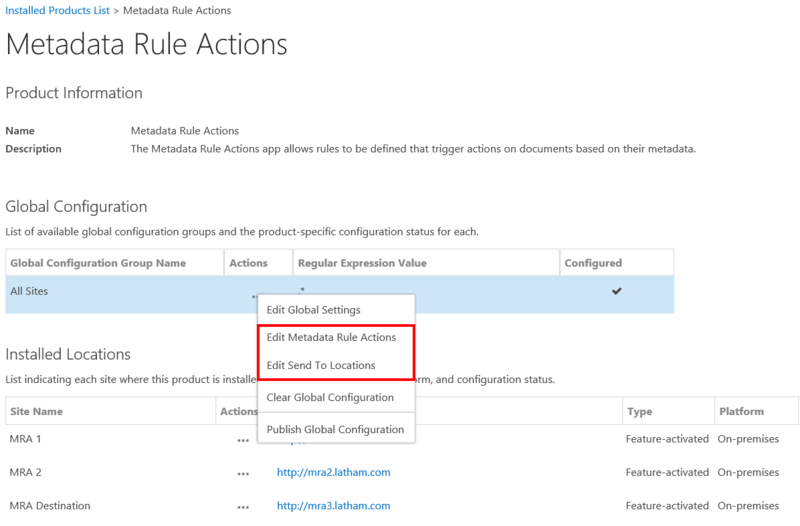The height and width of the screenshot is (526, 800).
Task: Open the http://mra3.latham.com link
Action: pos(333,506)
